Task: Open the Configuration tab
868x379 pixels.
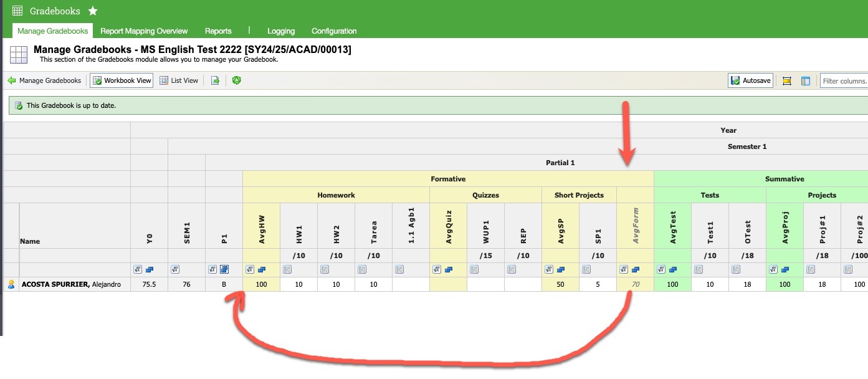Action: click(334, 31)
